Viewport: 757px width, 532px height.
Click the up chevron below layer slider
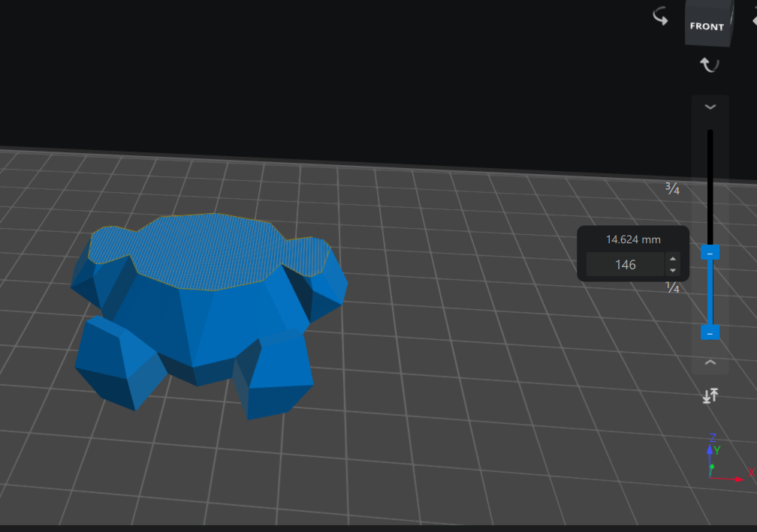710,362
